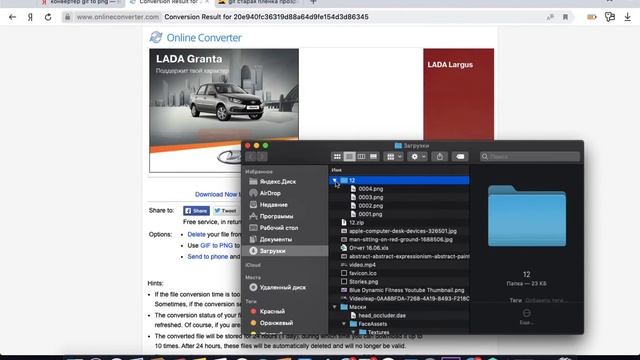Select apple-computer-desk-devices jpg file
This screenshot has height=360, width=640.
[402, 231]
